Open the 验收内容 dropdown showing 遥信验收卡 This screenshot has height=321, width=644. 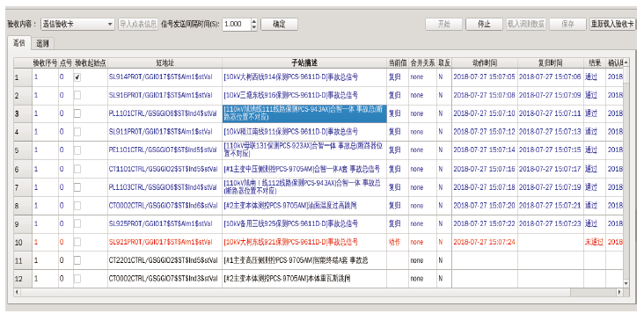[78, 25]
